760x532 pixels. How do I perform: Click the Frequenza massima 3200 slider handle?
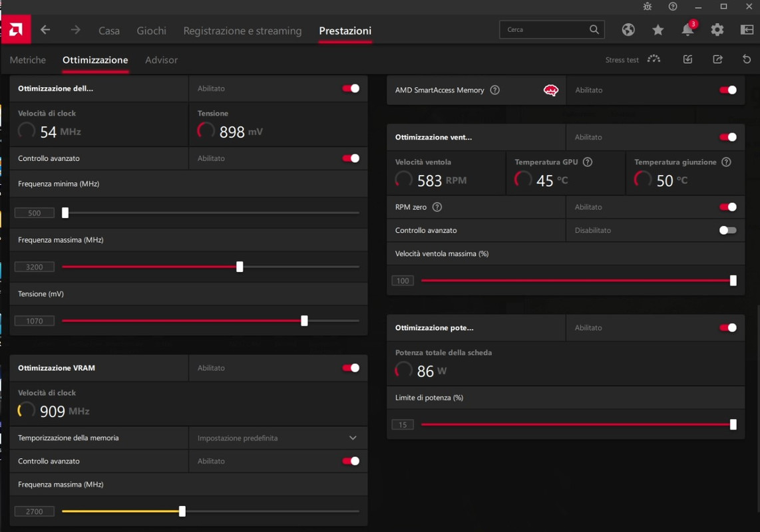click(240, 267)
